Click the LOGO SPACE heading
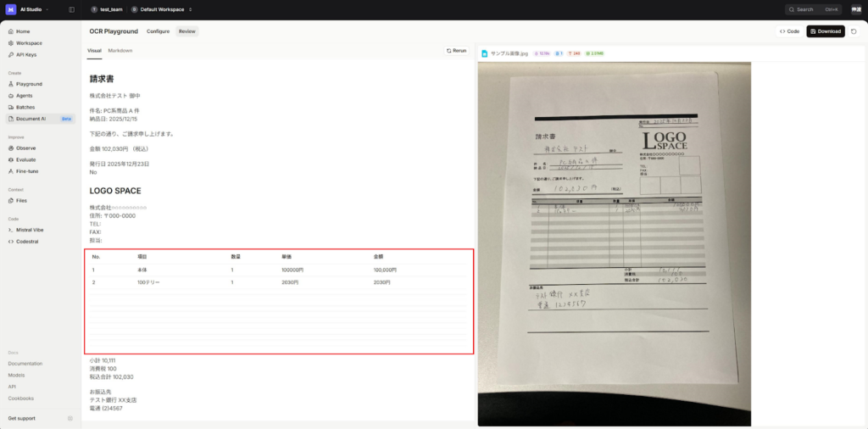Image resolution: width=868 pixels, height=429 pixels. pos(115,191)
